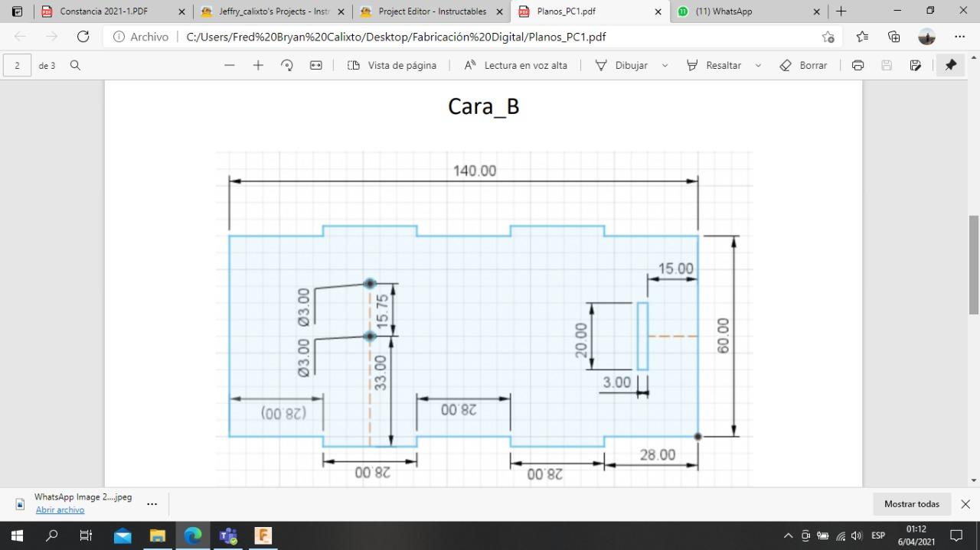Click the Mostrar todas button
The width and height of the screenshot is (980, 550).
(912, 504)
